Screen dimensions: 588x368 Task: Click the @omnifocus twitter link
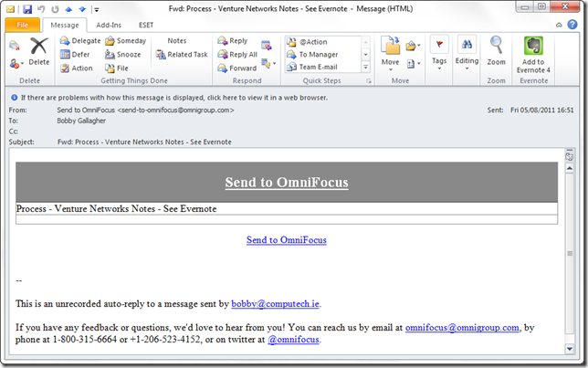pyautogui.click(x=293, y=340)
